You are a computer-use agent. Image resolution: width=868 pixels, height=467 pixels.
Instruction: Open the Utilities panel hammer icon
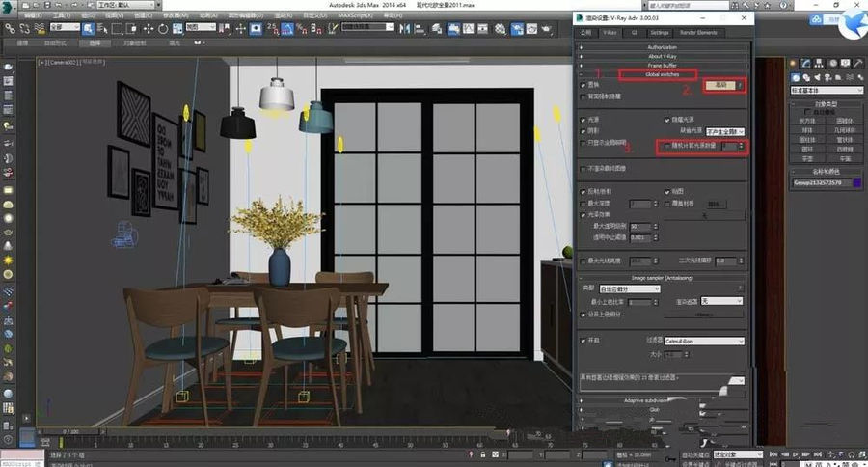tap(858, 63)
